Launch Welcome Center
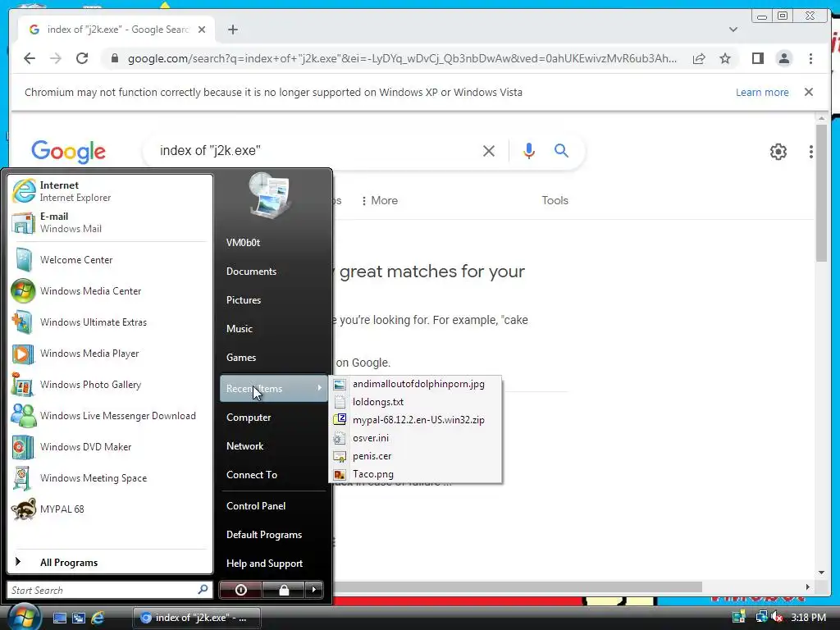Screen dimensions: 840x630 click(110, 260)
